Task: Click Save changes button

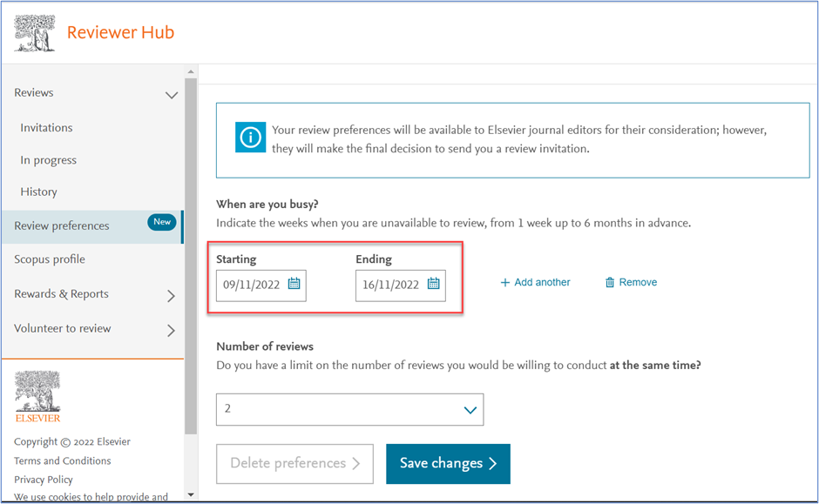Action: [x=448, y=464]
